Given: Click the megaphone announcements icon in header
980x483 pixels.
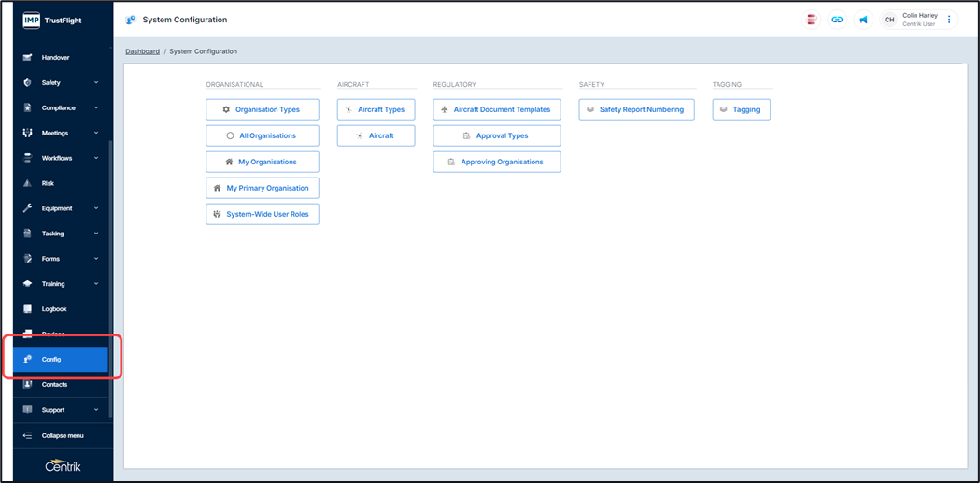Looking at the screenshot, I should (x=863, y=20).
